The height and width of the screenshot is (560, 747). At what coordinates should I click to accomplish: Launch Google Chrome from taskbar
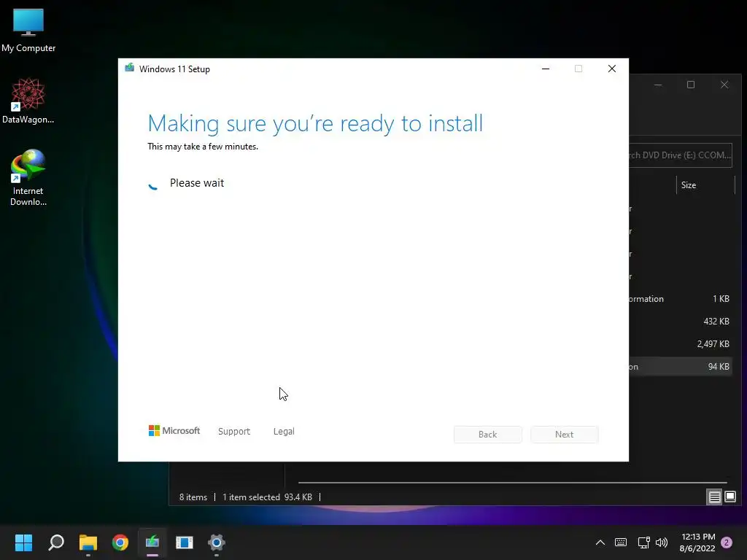tap(120, 542)
